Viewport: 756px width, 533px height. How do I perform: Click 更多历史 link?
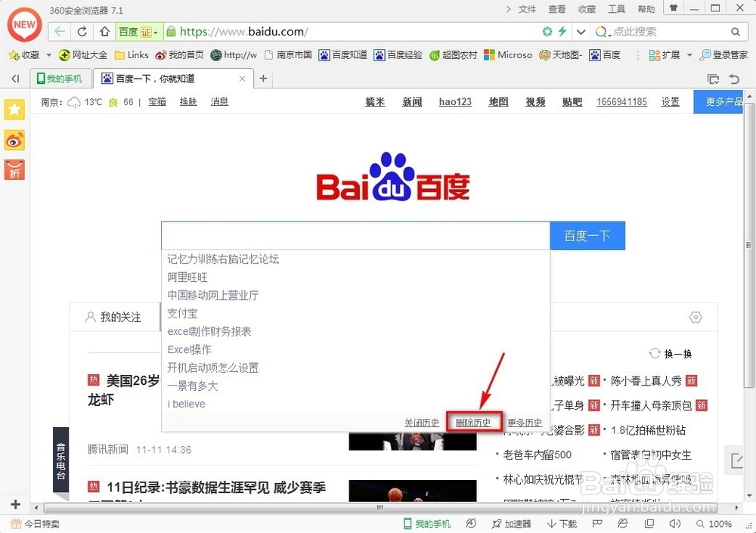(525, 423)
